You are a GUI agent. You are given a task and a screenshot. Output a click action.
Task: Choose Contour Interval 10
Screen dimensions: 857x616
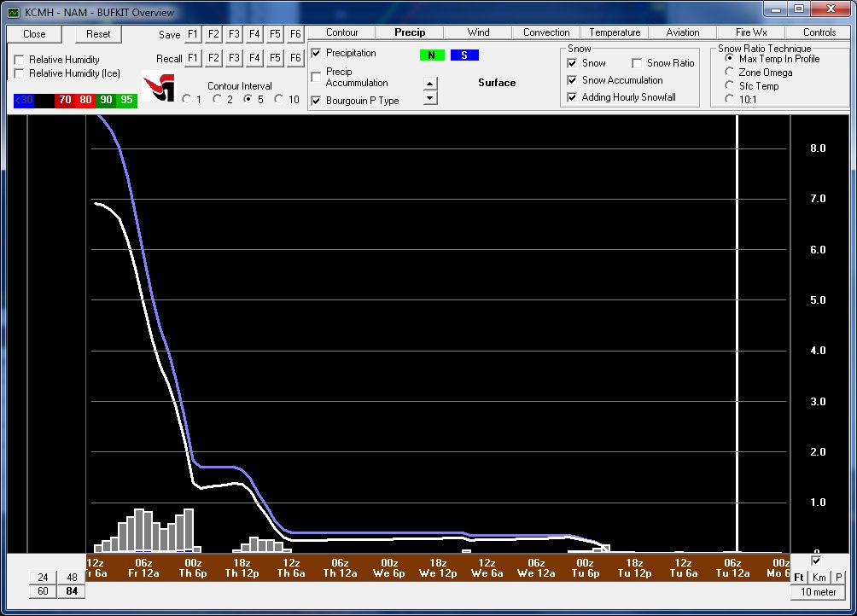pyautogui.click(x=279, y=99)
